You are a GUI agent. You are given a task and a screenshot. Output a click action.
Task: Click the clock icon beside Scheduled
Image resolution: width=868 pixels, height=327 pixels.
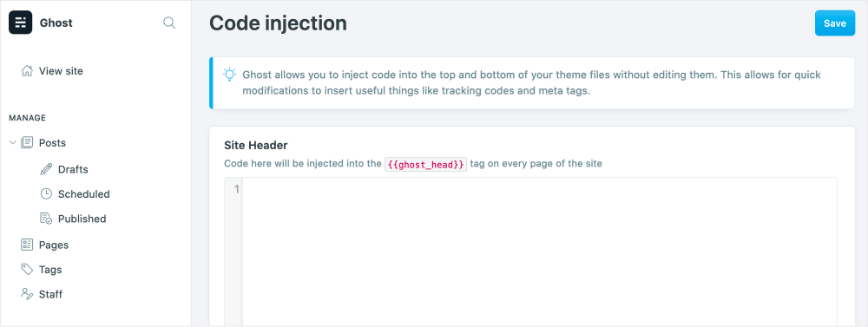coord(47,194)
